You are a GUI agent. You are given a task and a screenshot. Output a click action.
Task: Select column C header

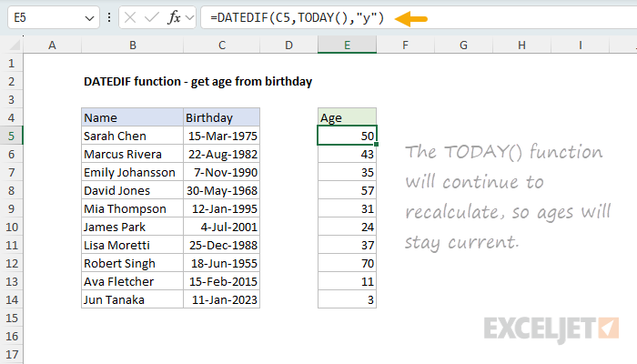222,45
